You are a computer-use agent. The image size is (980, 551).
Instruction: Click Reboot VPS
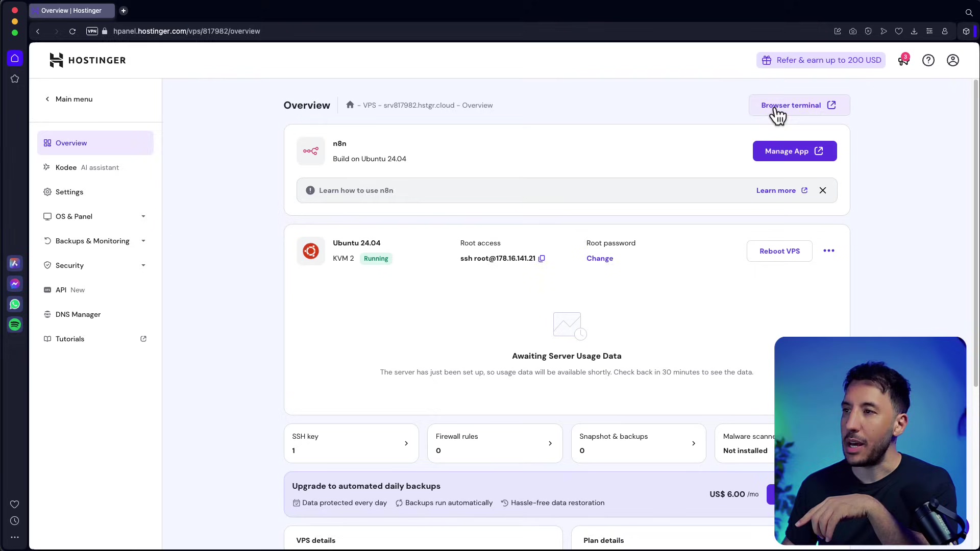(779, 251)
